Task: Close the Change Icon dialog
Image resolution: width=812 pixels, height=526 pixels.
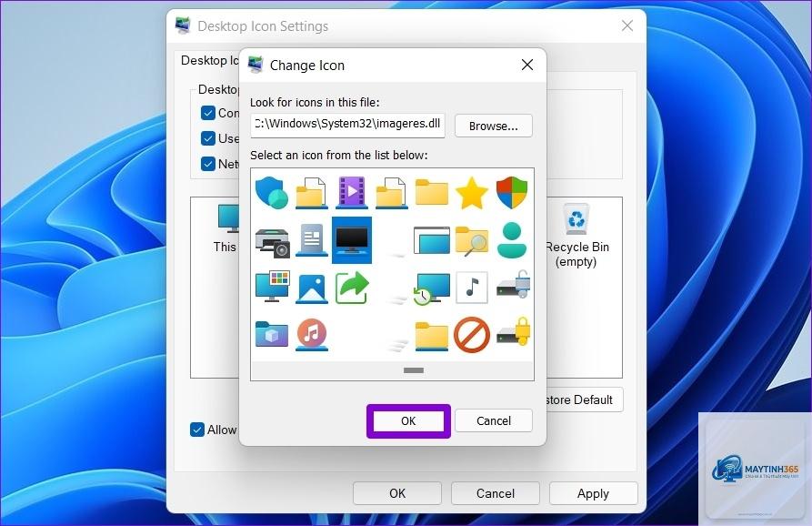Action: tap(527, 65)
